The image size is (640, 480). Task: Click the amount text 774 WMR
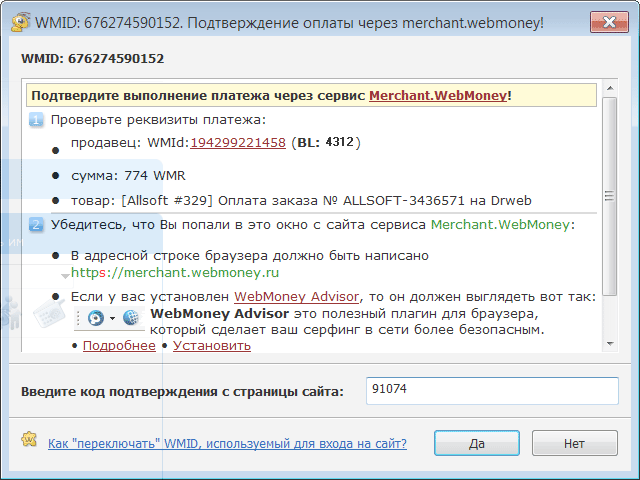click(155, 176)
